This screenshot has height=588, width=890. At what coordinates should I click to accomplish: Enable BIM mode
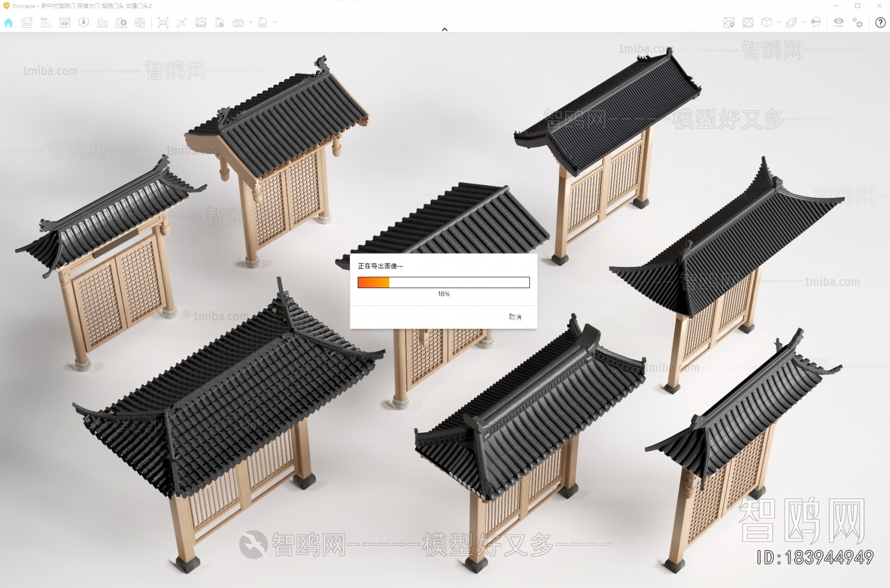pyautogui.click(x=44, y=23)
